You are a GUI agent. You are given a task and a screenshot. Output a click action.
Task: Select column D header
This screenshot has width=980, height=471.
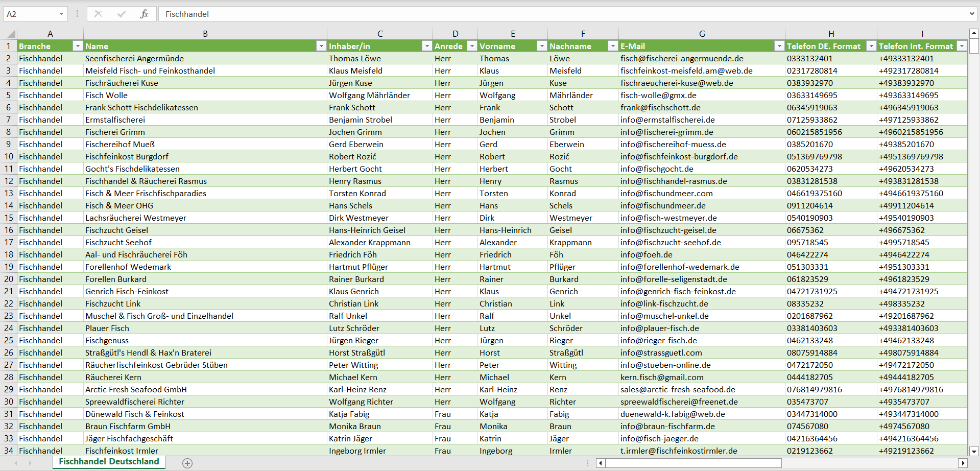tap(455, 34)
